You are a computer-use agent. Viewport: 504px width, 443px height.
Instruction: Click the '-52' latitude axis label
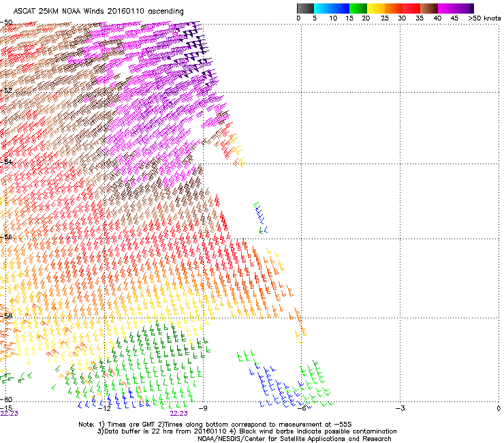[x=7, y=91]
